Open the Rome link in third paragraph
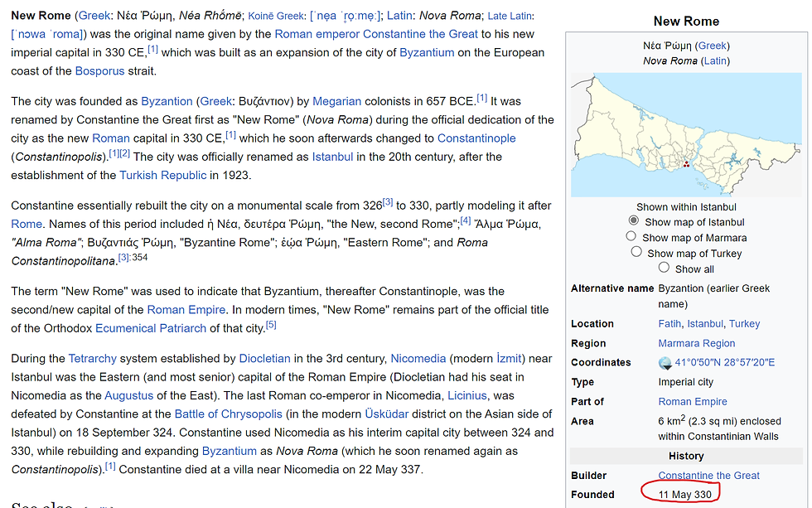812x508 pixels. click(27, 225)
